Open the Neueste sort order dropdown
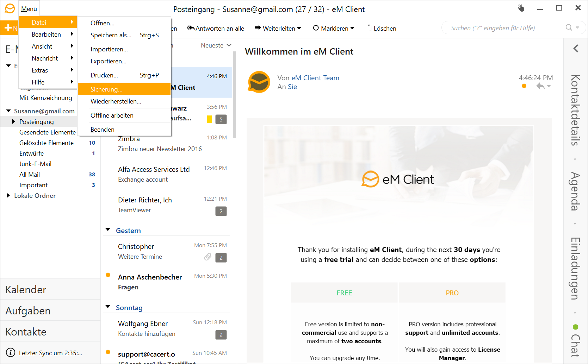588x364 pixels. pos(216,45)
